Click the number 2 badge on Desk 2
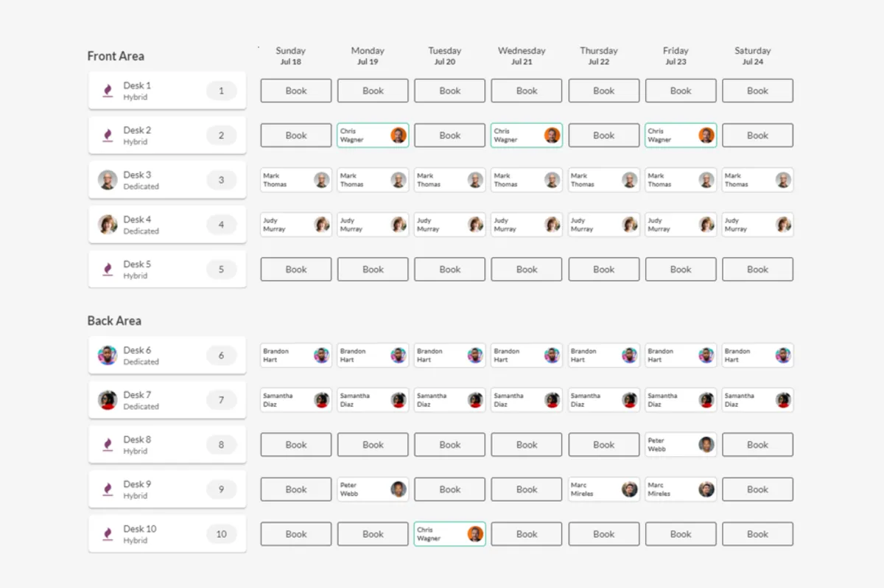 [221, 136]
